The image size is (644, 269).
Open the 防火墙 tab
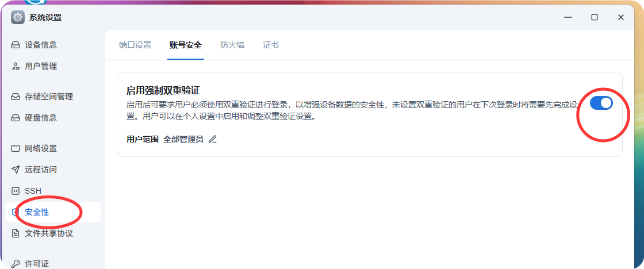click(232, 45)
